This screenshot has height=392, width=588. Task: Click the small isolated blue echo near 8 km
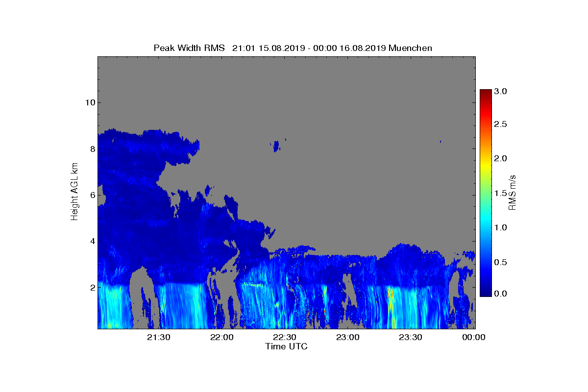click(276, 146)
